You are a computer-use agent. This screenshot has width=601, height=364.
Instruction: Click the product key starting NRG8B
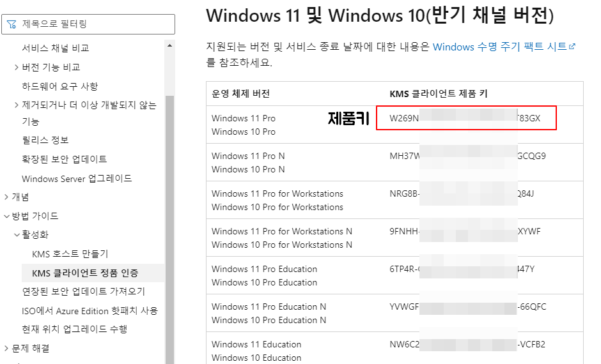point(462,193)
